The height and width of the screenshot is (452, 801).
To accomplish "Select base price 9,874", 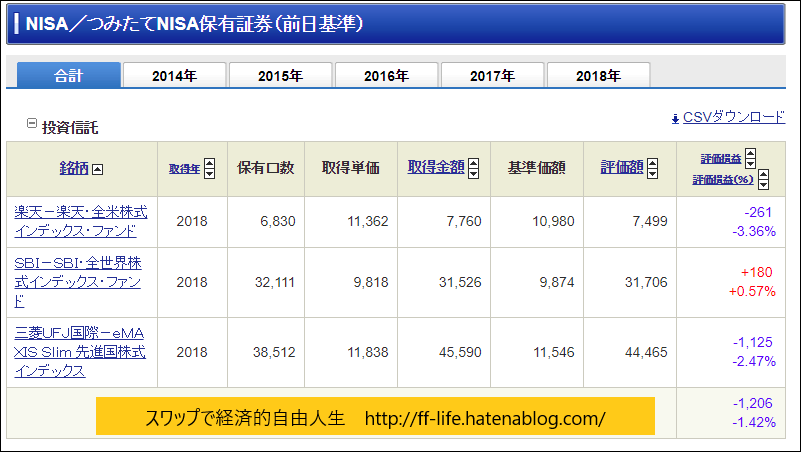I will tap(557, 282).
